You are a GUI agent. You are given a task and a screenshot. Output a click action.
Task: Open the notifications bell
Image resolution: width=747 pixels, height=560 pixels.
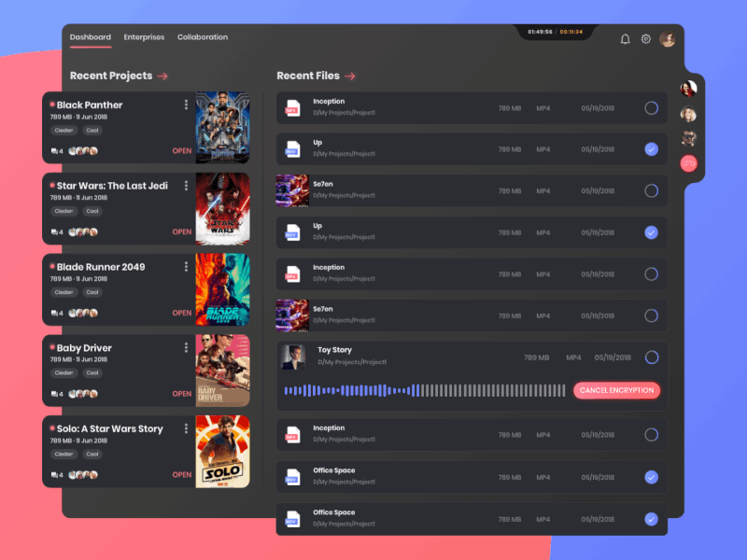click(625, 39)
